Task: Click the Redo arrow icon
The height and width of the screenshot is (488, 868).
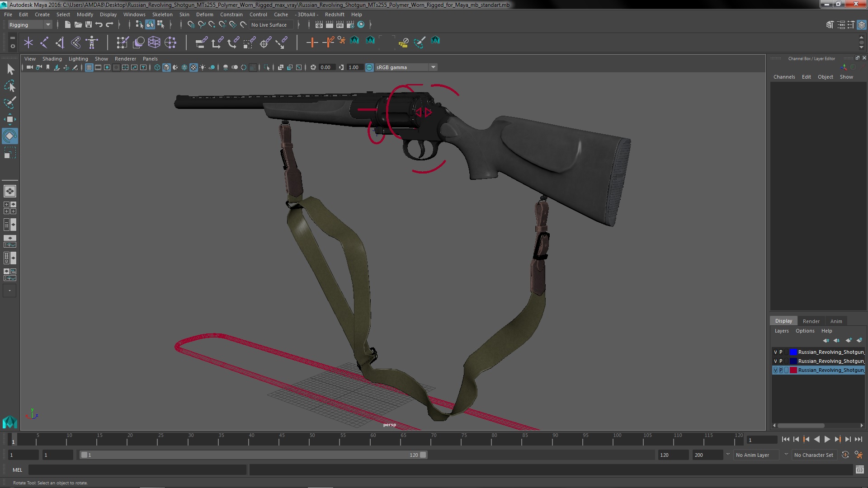Action: [x=109, y=24]
